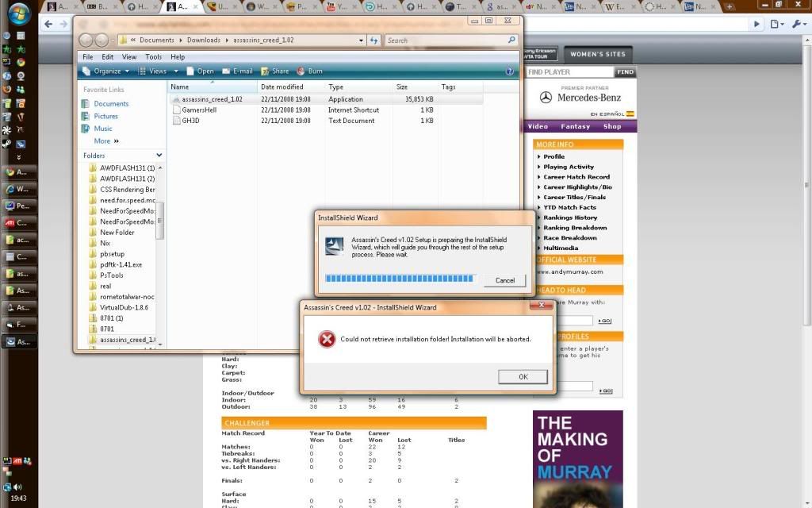Viewport: 812px width, 508px height.
Task: Click the Explorer Forward arrow button
Action: coord(101,40)
